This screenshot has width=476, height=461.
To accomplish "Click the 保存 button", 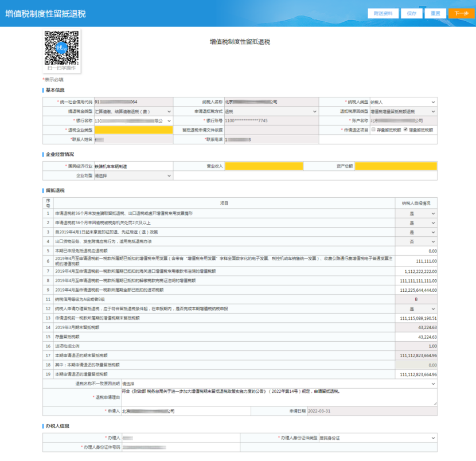I will 411,13.
